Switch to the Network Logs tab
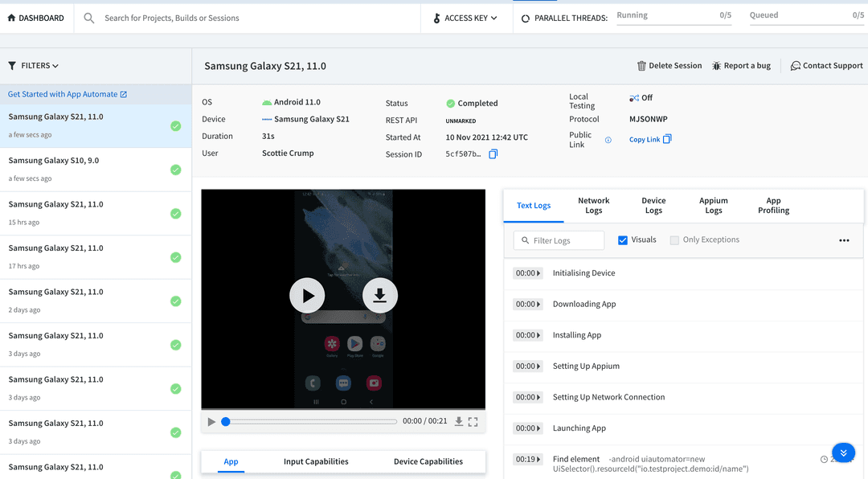868x479 pixels. click(593, 206)
